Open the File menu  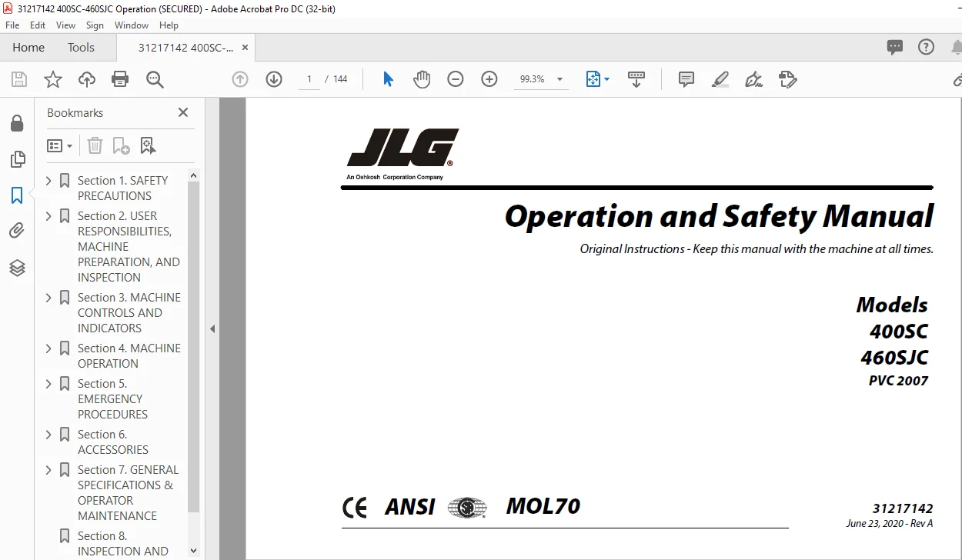click(12, 25)
